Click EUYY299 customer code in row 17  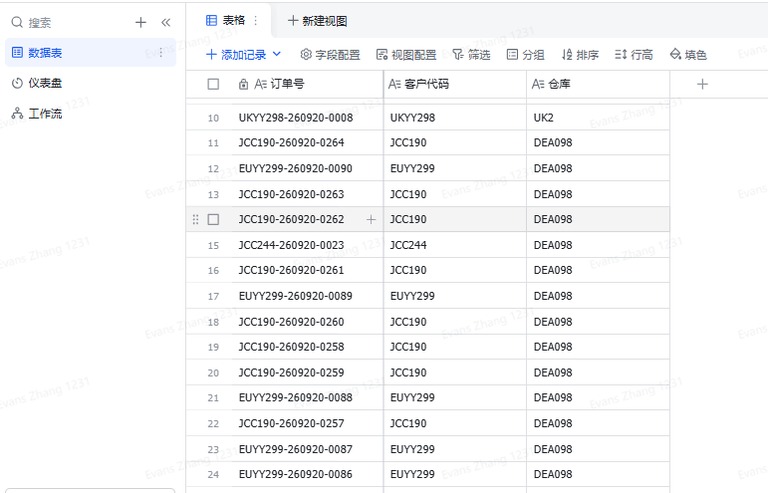[x=455, y=296]
